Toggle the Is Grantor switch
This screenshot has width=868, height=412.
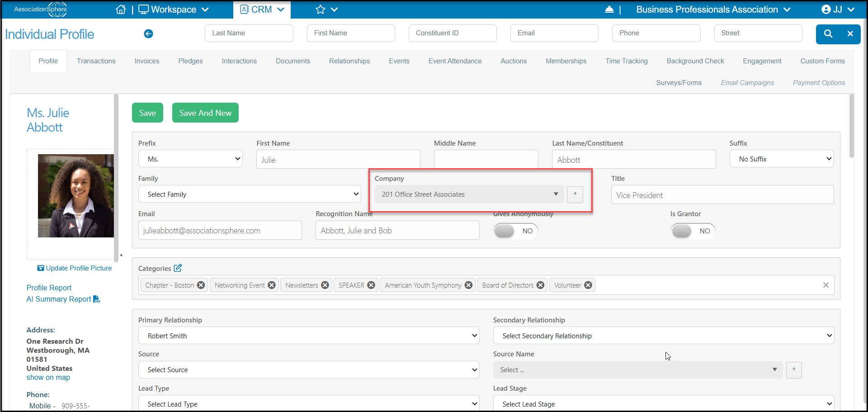(x=693, y=231)
